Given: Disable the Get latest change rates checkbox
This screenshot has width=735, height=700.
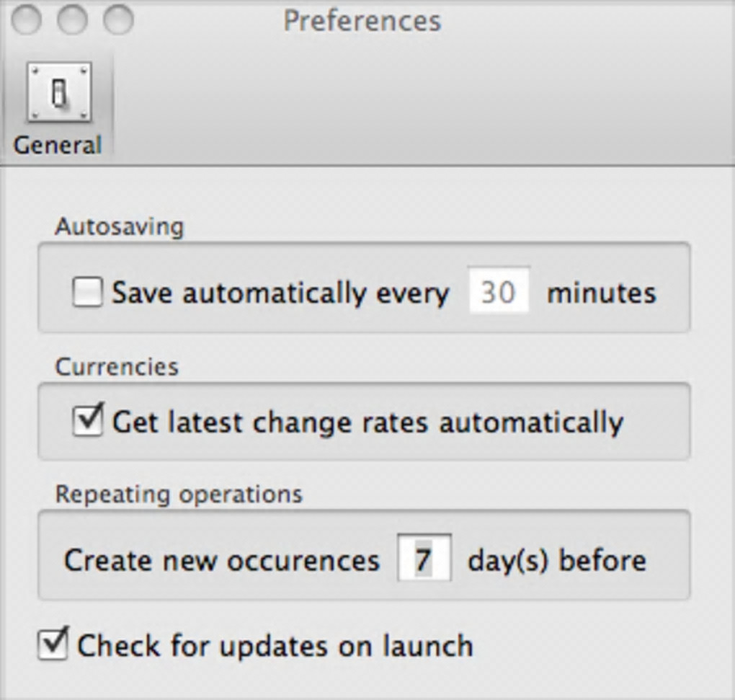Looking at the screenshot, I should [x=88, y=421].
